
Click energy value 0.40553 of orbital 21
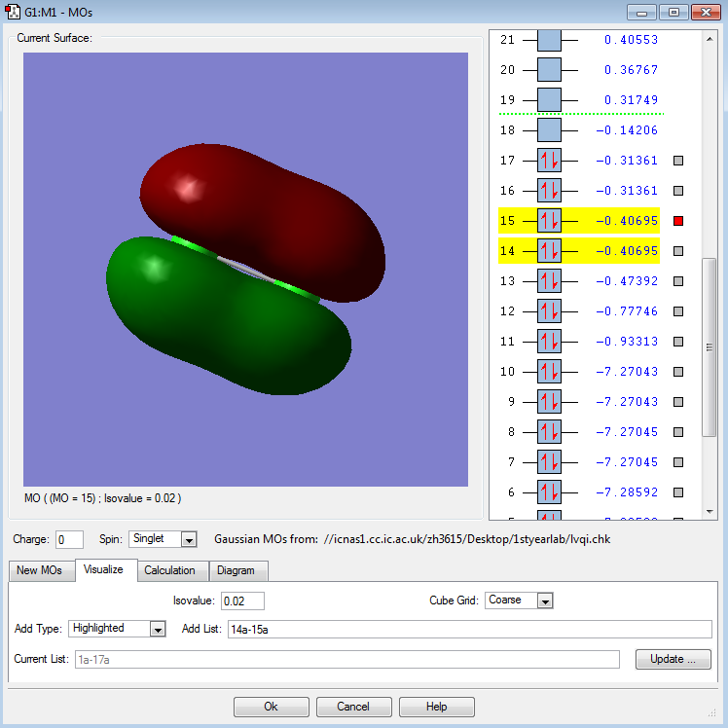(631, 40)
